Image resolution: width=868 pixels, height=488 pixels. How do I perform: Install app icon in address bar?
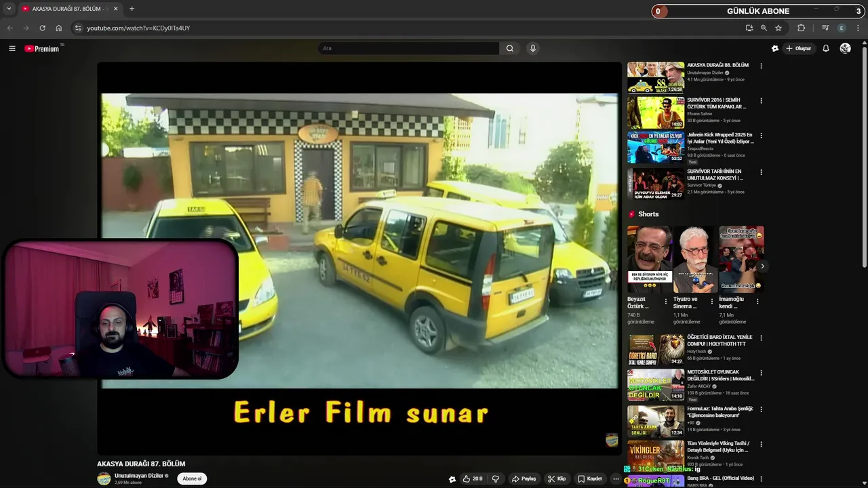coord(749,28)
